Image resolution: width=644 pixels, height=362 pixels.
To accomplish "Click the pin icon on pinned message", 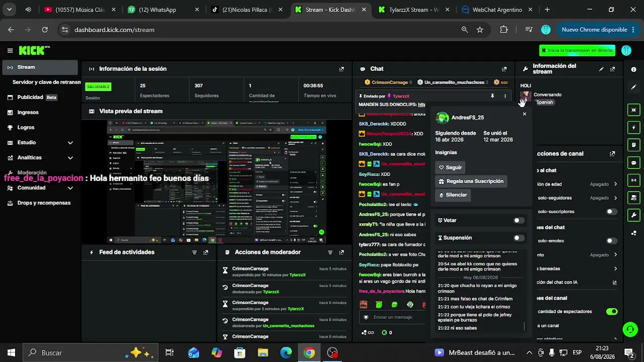I will 493,96.
